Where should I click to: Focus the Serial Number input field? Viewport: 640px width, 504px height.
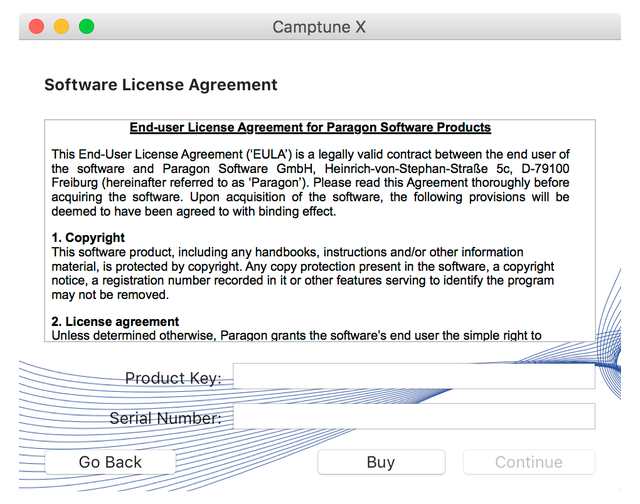[413, 416]
